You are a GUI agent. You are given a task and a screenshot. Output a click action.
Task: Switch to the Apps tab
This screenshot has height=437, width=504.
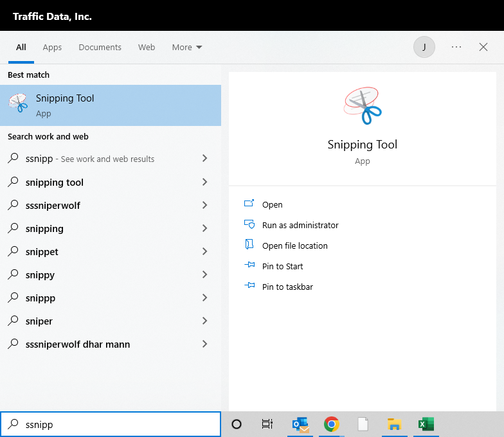52,47
